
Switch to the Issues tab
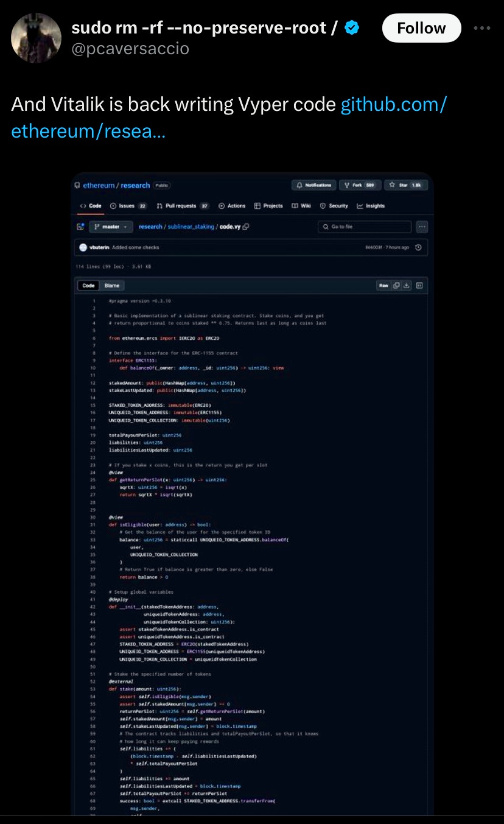pos(129,206)
